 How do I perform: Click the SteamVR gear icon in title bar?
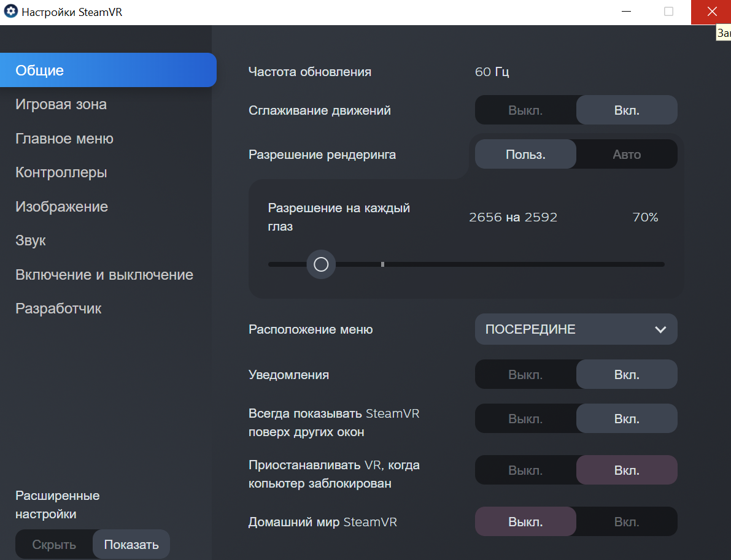click(10, 12)
